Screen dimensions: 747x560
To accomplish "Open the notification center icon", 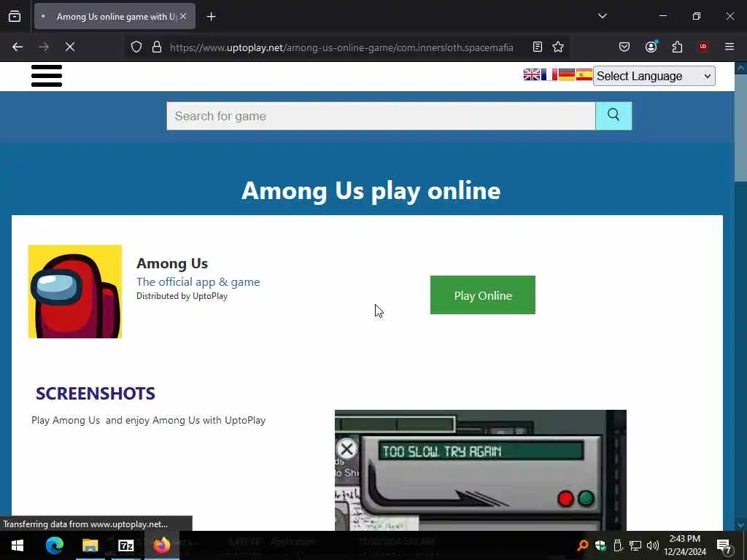I will (724, 545).
